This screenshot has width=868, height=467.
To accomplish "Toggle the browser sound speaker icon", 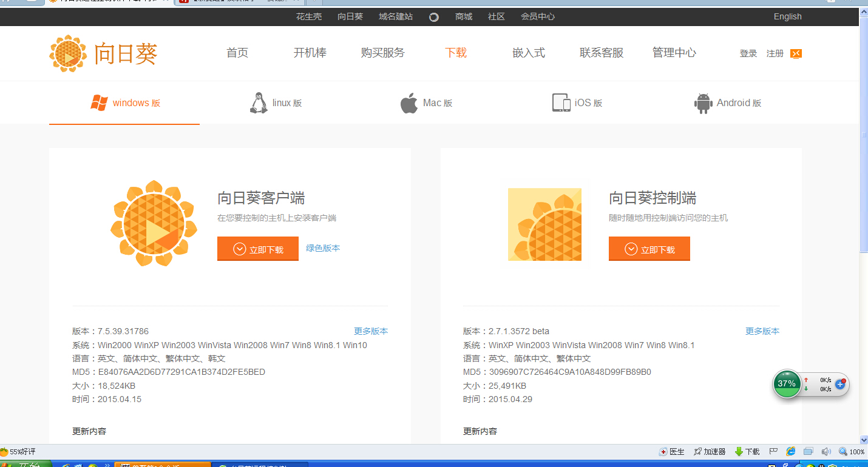I will (826, 451).
